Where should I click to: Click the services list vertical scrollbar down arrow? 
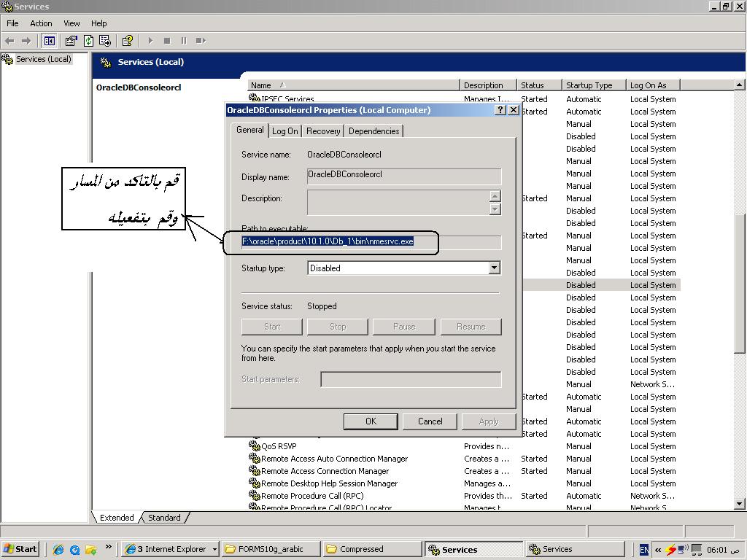pyautogui.click(x=740, y=504)
